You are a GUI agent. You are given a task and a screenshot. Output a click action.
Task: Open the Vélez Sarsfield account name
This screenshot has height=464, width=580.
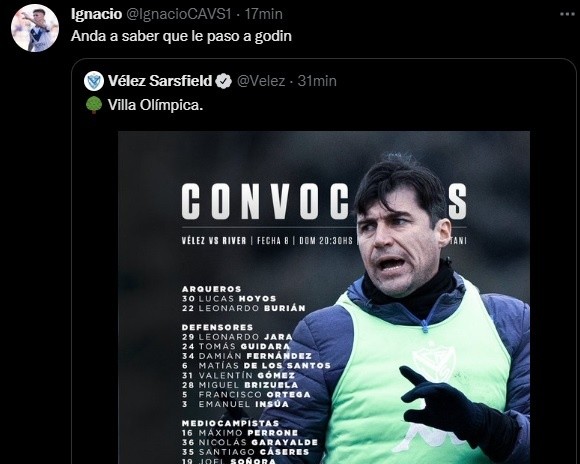tap(160, 81)
